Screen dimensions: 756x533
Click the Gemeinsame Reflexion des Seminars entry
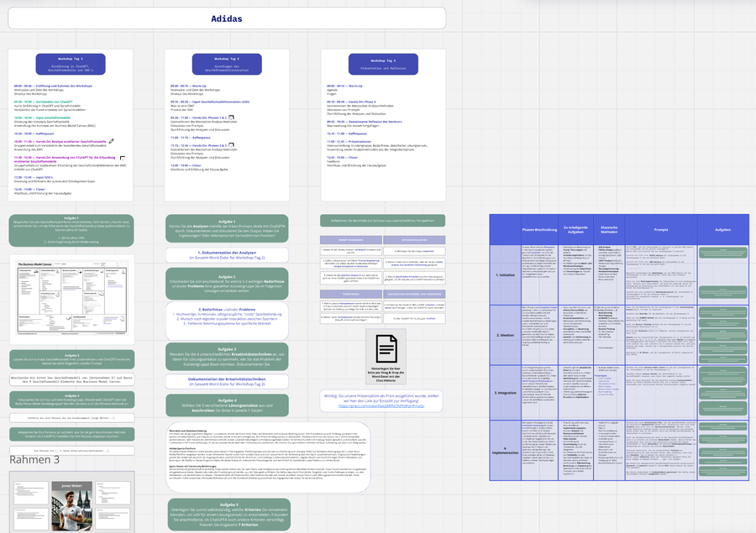point(365,122)
